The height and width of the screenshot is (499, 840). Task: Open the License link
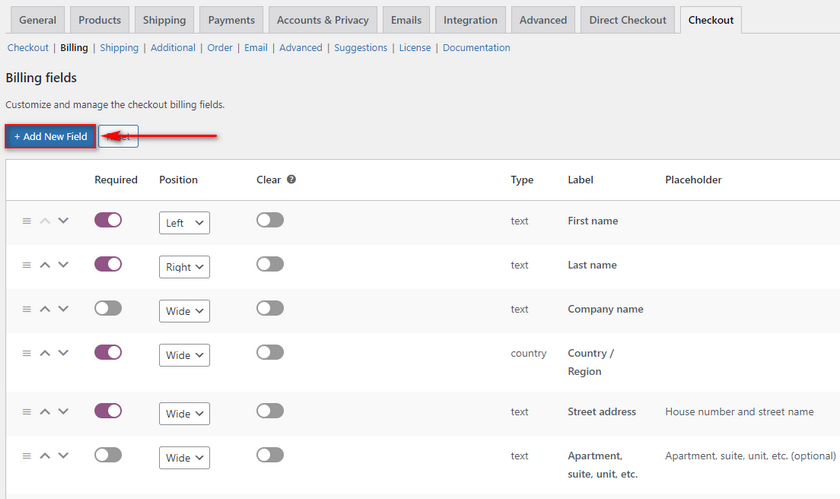[x=415, y=47]
